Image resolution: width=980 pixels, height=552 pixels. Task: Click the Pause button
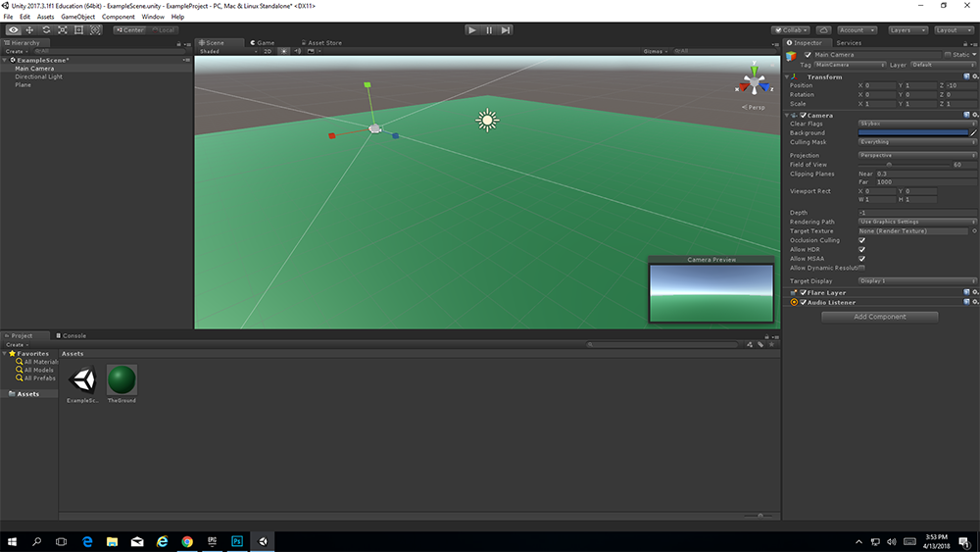pos(489,30)
